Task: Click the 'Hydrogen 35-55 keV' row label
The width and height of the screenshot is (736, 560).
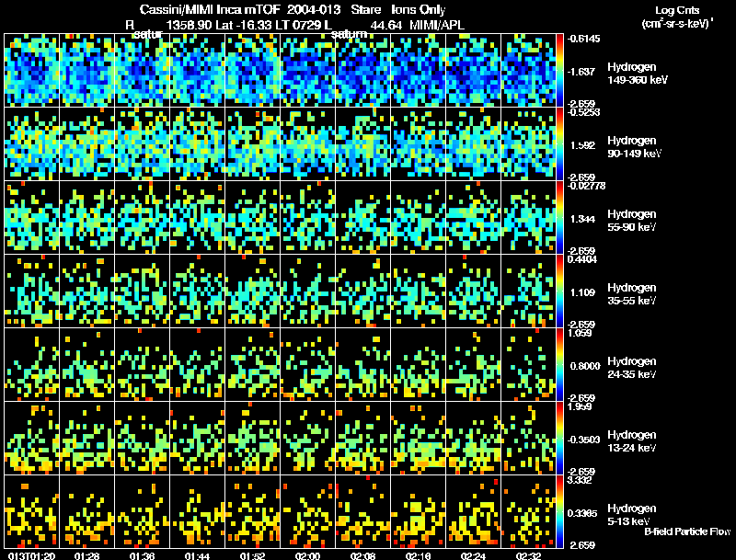Action: (632, 294)
